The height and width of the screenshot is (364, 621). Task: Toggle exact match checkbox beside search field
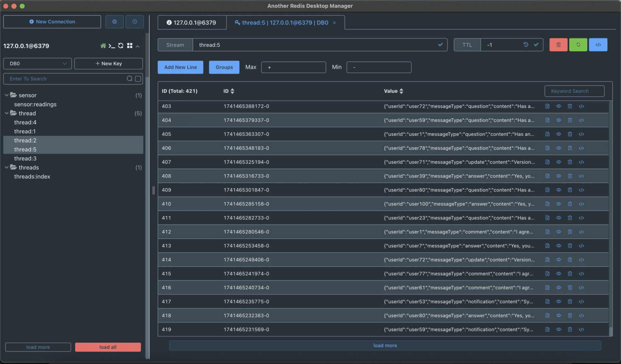(137, 79)
